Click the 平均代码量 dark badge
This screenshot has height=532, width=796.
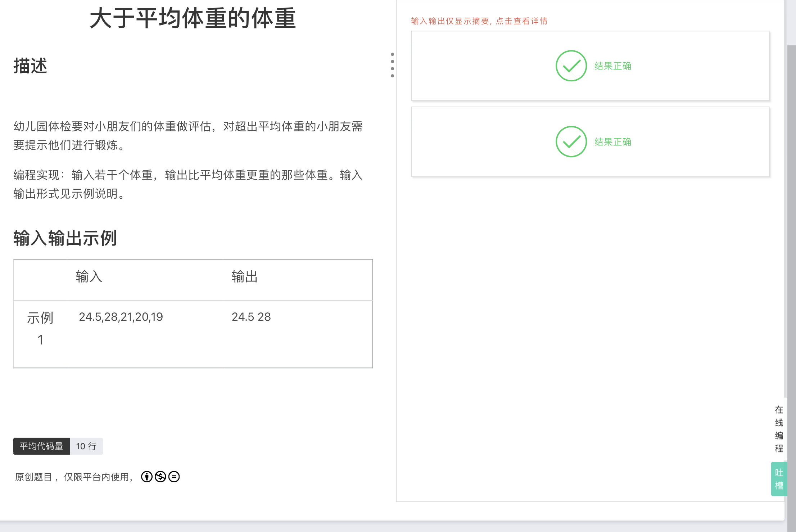(x=41, y=446)
